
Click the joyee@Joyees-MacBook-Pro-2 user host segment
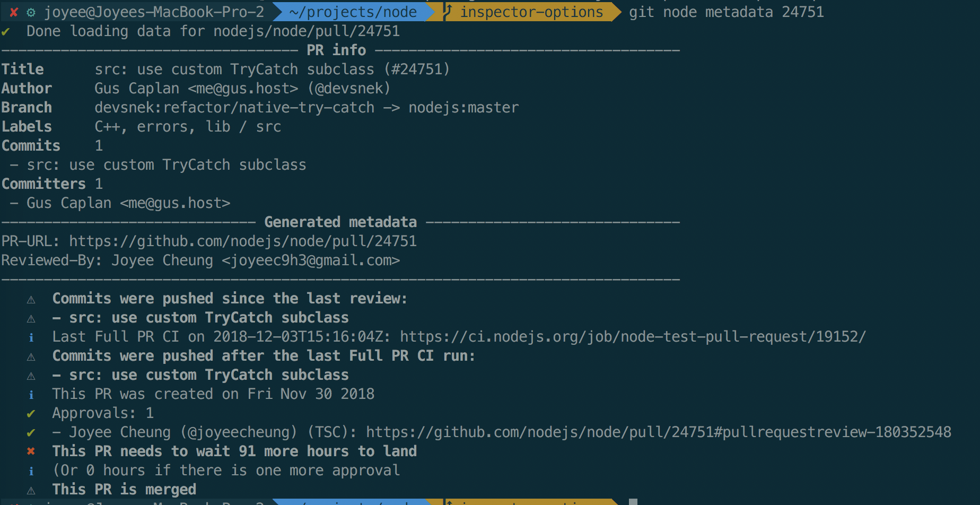click(154, 12)
